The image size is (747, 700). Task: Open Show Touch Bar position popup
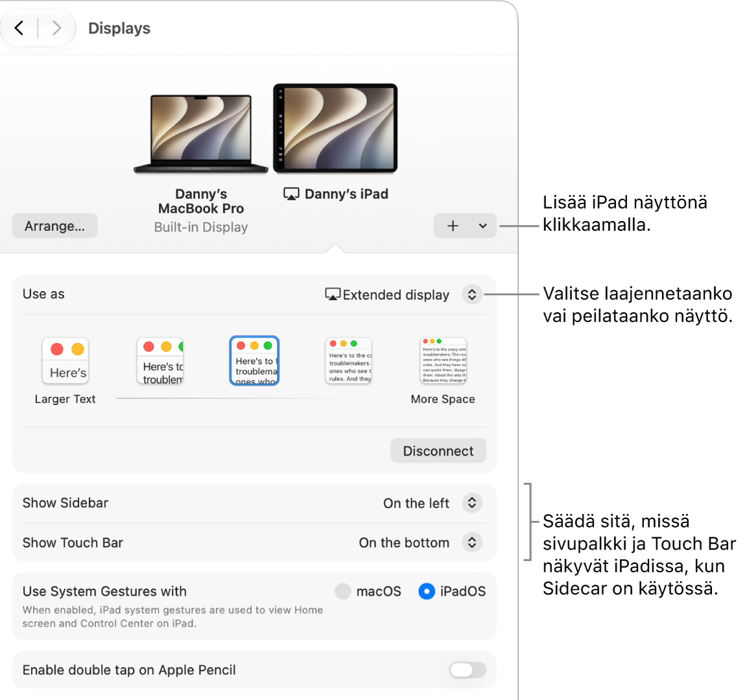click(x=471, y=542)
